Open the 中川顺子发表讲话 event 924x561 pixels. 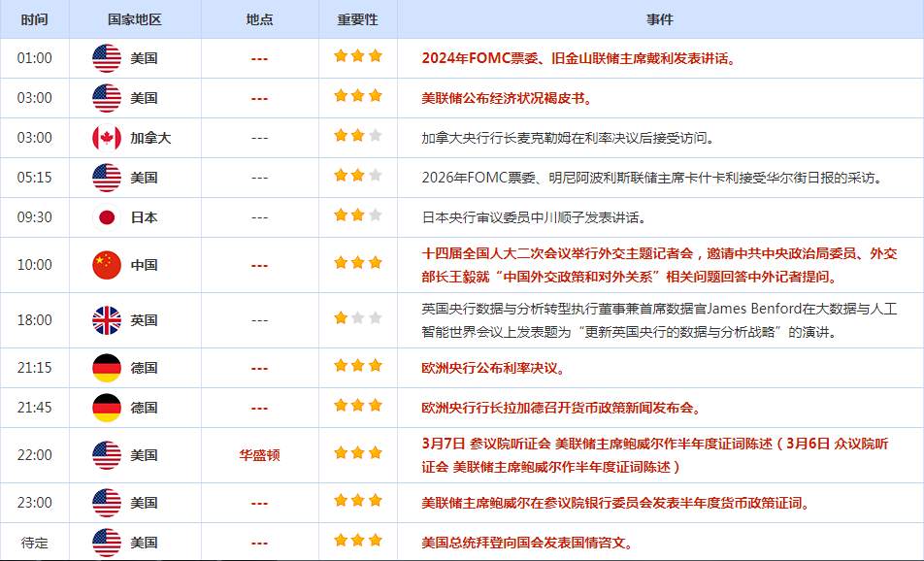pyautogui.click(x=535, y=218)
